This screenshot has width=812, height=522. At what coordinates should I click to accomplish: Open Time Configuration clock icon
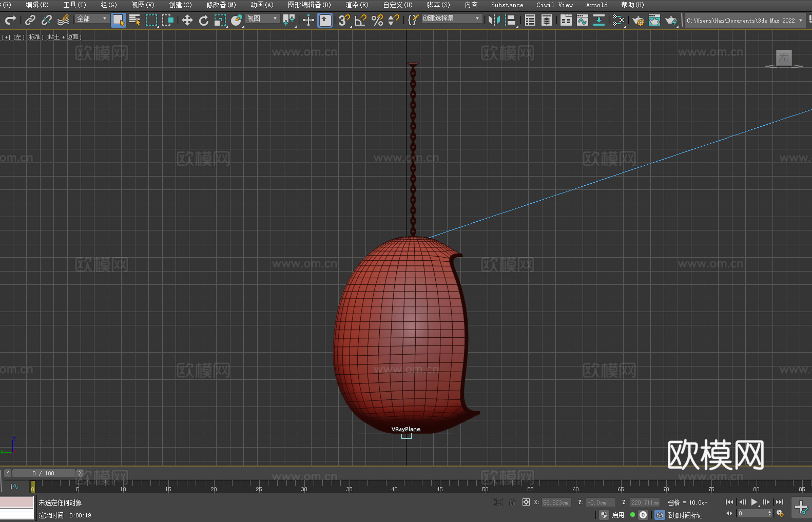pos(780,513)
